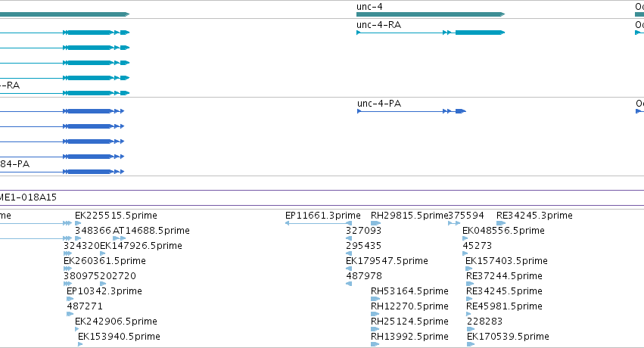Click the unc-4-PA coding segment arrow
644x348 pixels.
(x=461, y=111)
